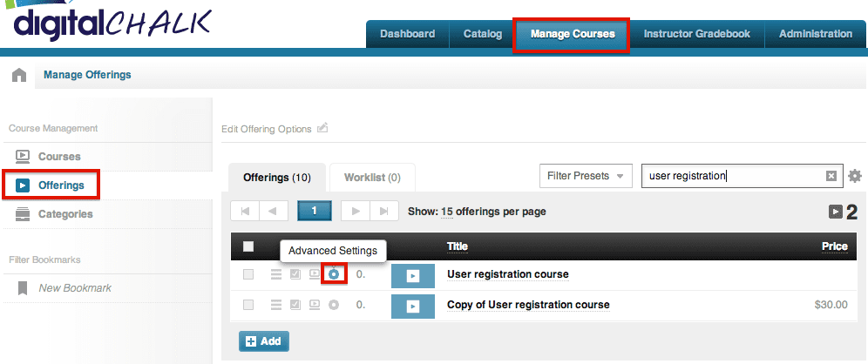The width and height of the screenshot is (868, 364).
Task: Click the $30.00 price value
Action: [x=831, y=305]
